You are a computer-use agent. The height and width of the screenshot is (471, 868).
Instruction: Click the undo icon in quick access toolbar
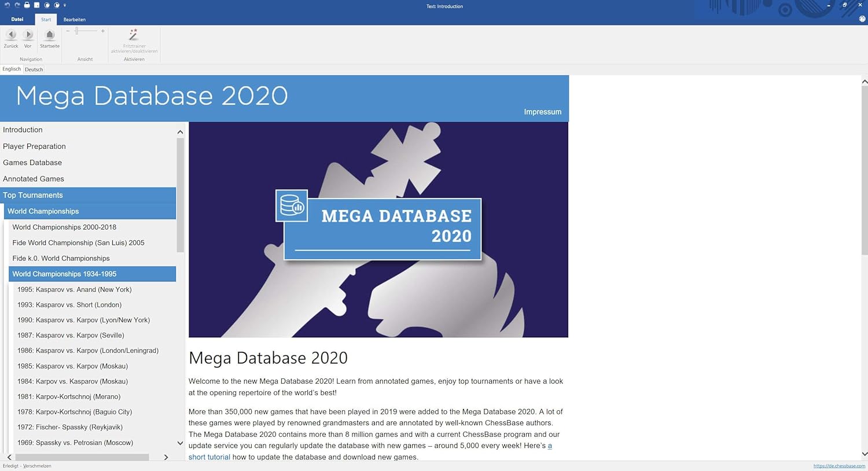[7, 5]
